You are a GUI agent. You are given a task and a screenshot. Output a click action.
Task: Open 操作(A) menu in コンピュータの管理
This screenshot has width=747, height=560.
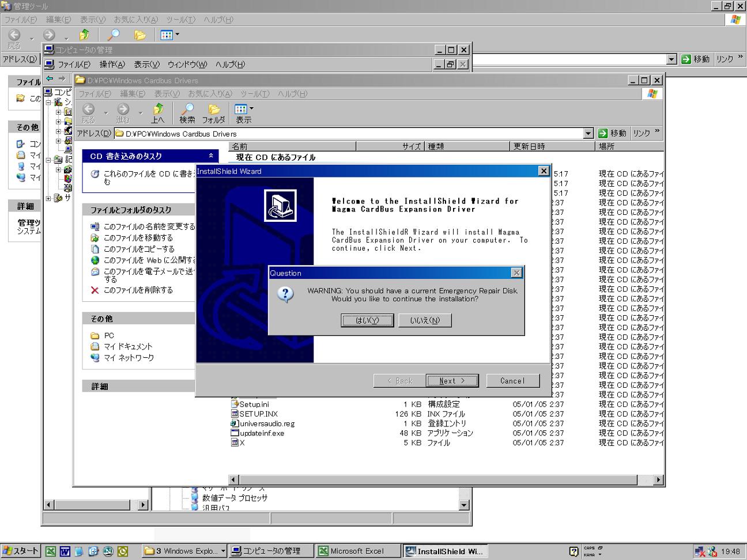pos(112,65)
